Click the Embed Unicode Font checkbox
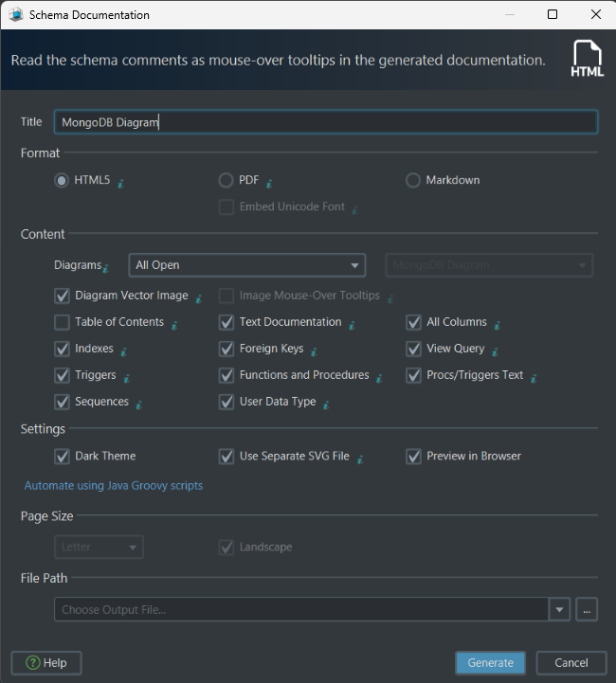Screen dimensions: 616x683 pos(226,207)
